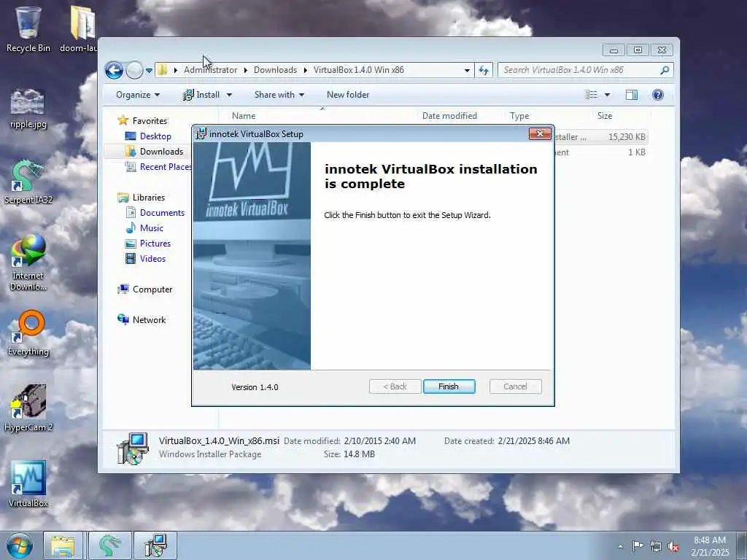Open Windows Explorer from taskbar

(63, 545)
